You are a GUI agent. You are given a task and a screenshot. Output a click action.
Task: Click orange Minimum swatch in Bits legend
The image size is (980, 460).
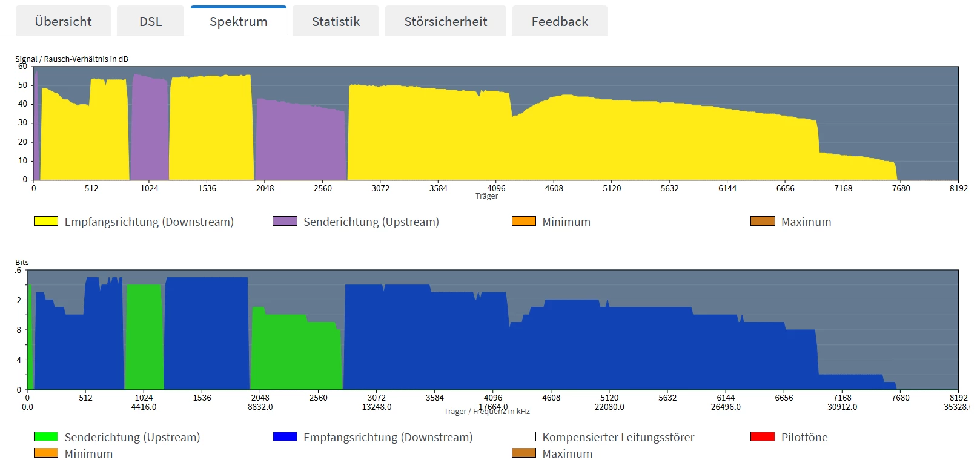[46, 453]
